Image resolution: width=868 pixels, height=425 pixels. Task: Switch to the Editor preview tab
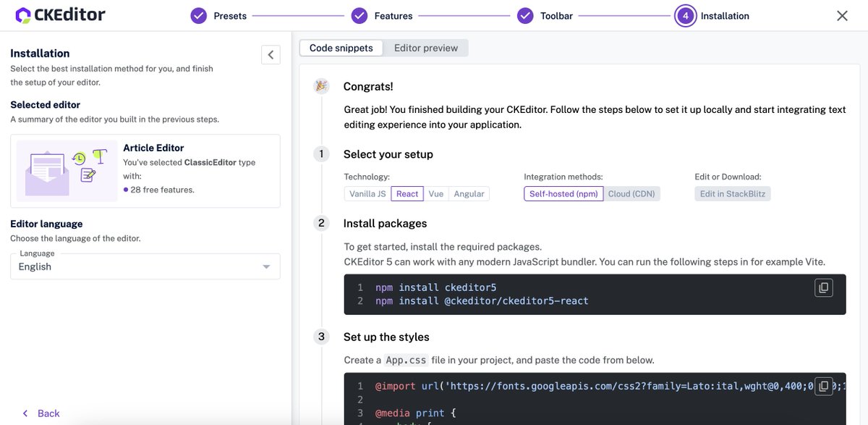click(x=426, y=48)
